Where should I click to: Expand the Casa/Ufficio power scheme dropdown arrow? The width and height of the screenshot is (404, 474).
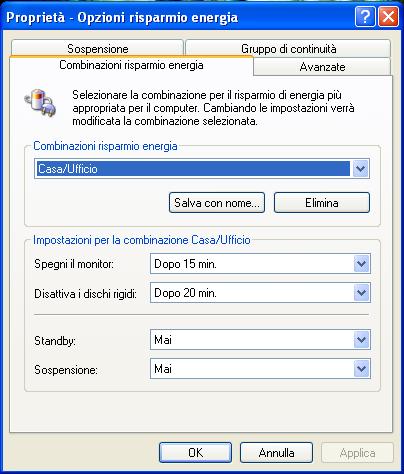pyautogui.click(x=360, y=169)
